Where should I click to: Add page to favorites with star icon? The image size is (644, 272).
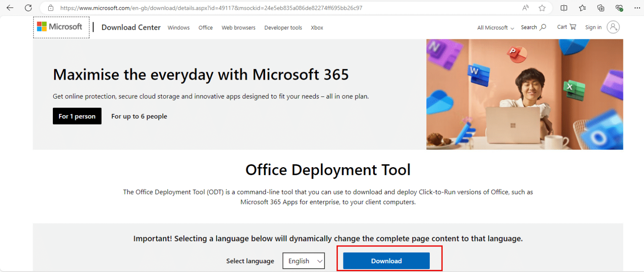click(542, 8)
